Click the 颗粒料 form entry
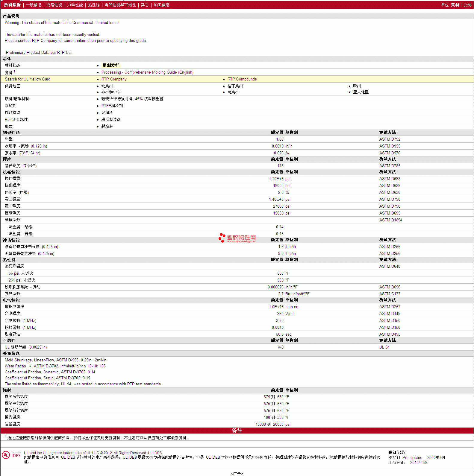Screen dimensions: 474x476 [107, 126]
